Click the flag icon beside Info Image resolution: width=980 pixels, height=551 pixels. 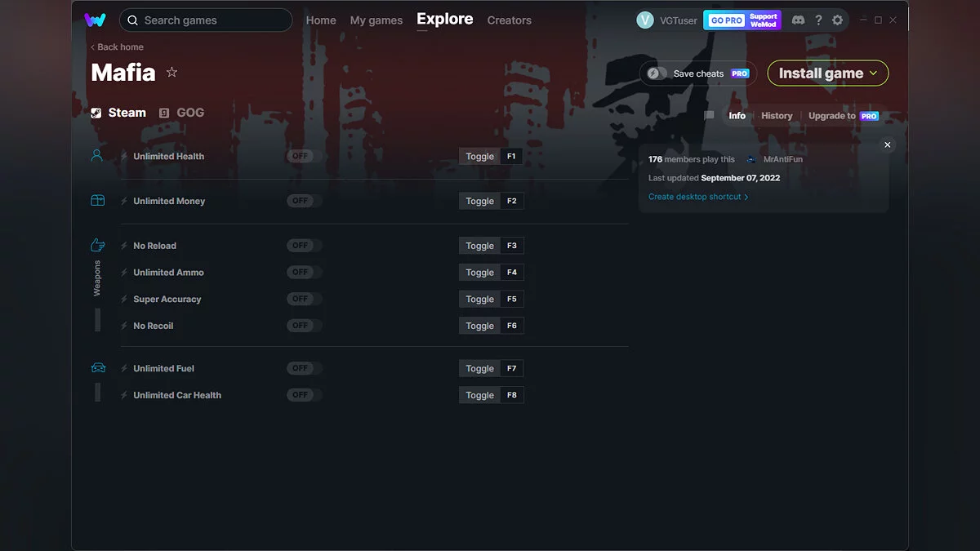709,116
